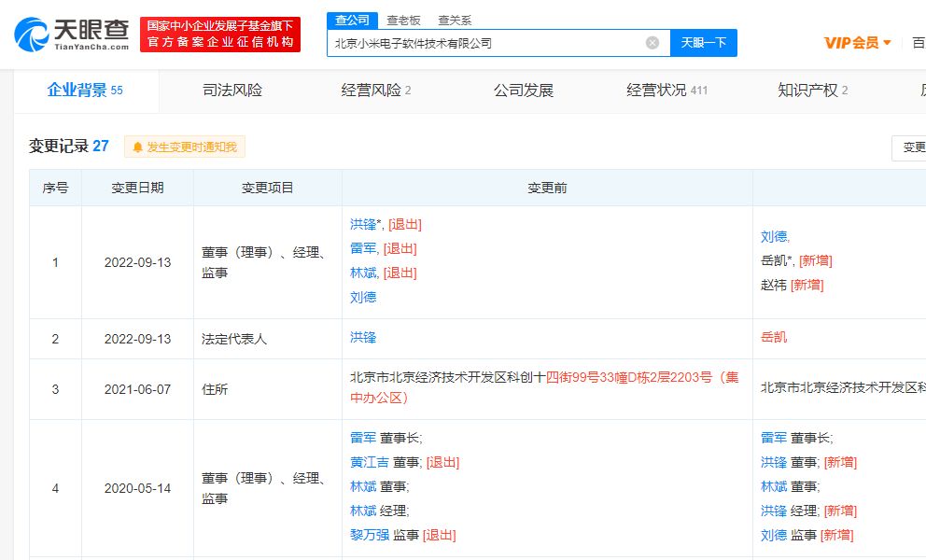This screenshot has height=560, width=926.
Task: View the 经营风险 tab
Action: (x=370, y=90)
